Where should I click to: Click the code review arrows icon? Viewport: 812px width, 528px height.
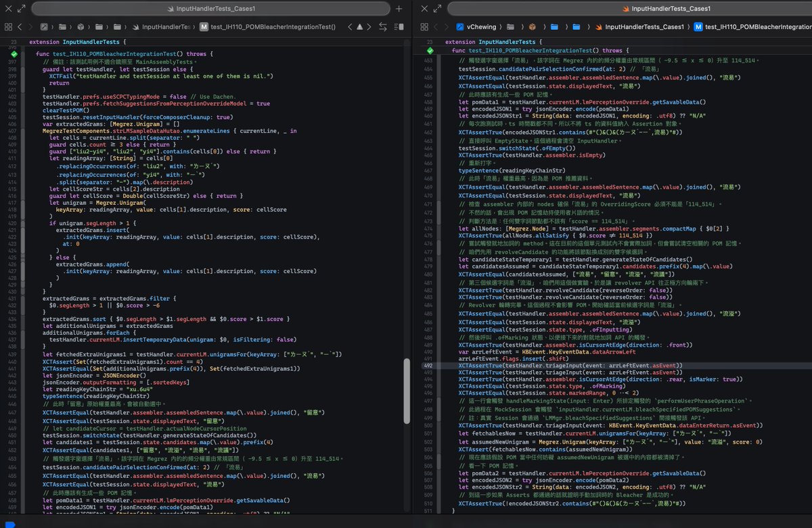tap(383, 27)
